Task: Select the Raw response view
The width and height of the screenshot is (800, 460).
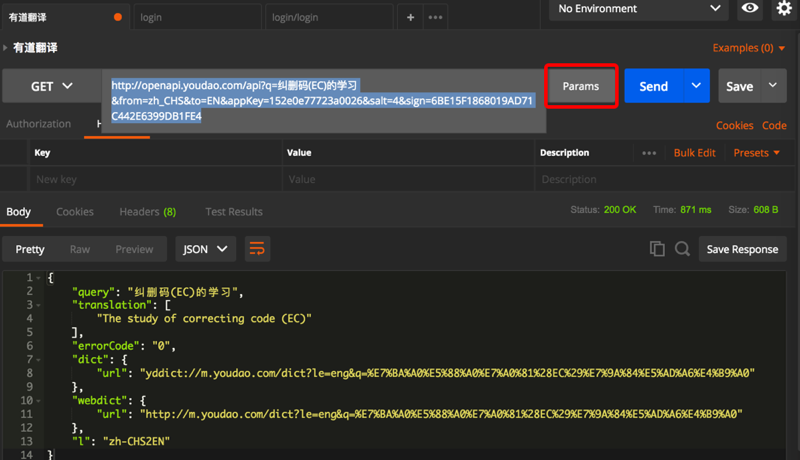Action: coord(80,249)
